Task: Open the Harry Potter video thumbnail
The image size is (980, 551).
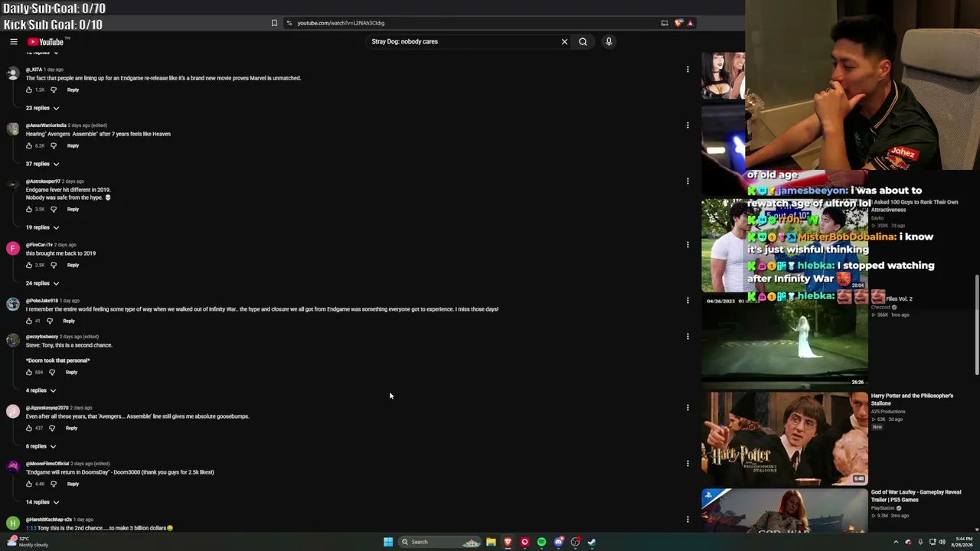Action: coord(785,439)
